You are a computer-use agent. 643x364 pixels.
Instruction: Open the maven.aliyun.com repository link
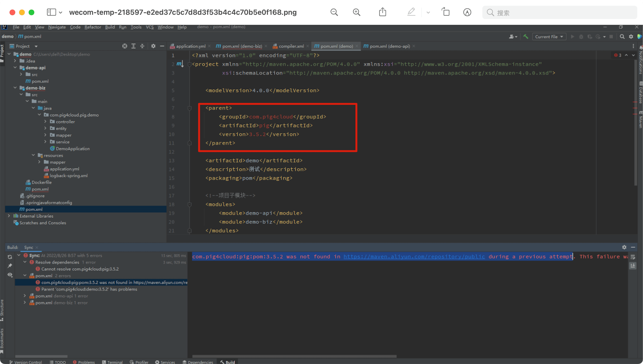414,257
